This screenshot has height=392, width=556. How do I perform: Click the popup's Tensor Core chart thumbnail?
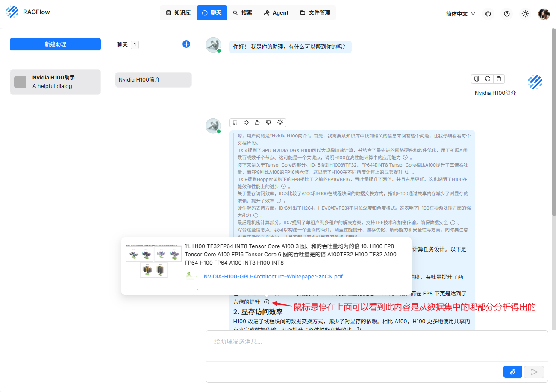[153, 261]
